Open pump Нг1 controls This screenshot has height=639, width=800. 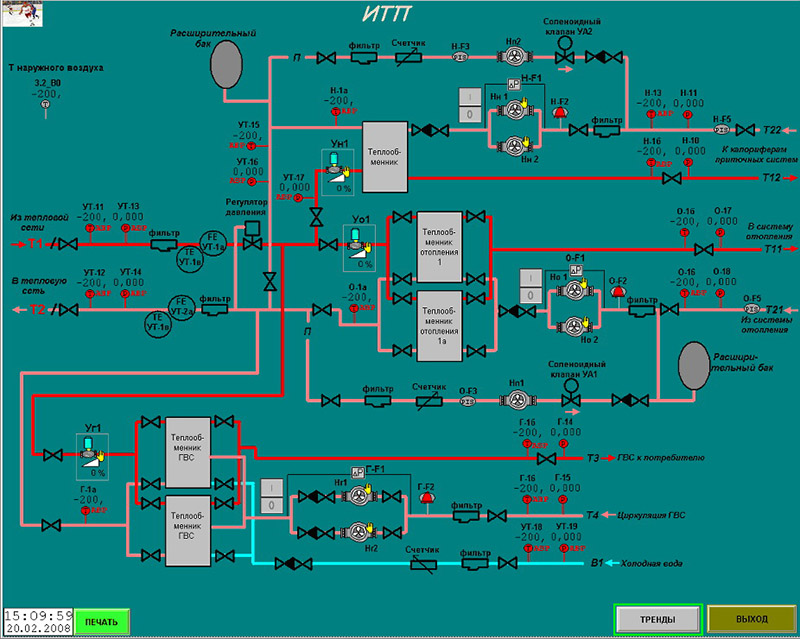point(359,495)
